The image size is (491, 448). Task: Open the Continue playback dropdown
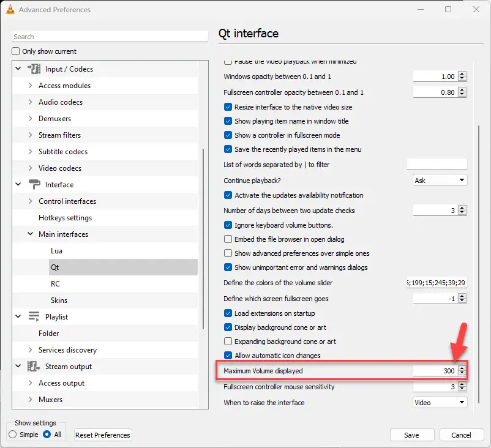pyautogui.click(x=439, y=179)
